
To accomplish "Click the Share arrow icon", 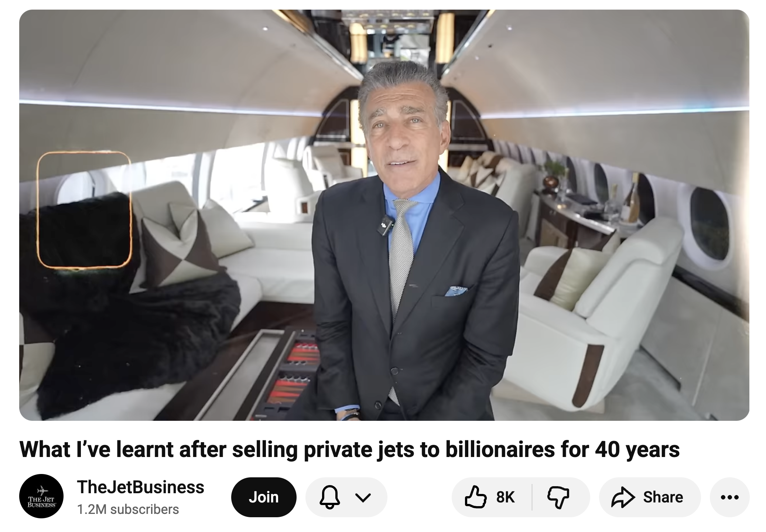I will 623,497.
